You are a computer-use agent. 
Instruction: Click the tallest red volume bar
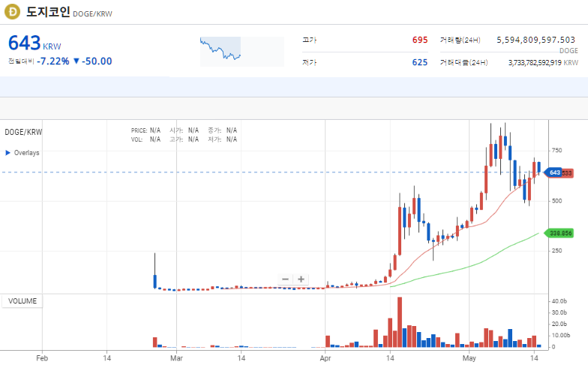click(400, 322)
